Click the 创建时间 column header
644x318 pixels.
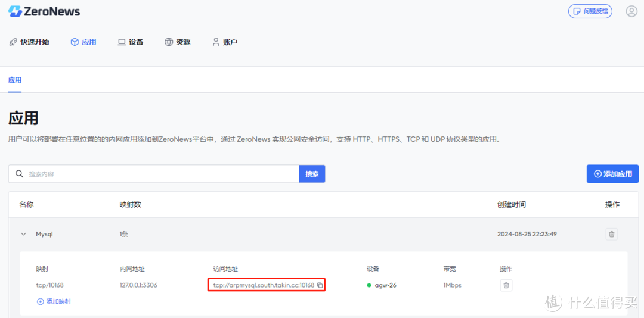point(512,205)
